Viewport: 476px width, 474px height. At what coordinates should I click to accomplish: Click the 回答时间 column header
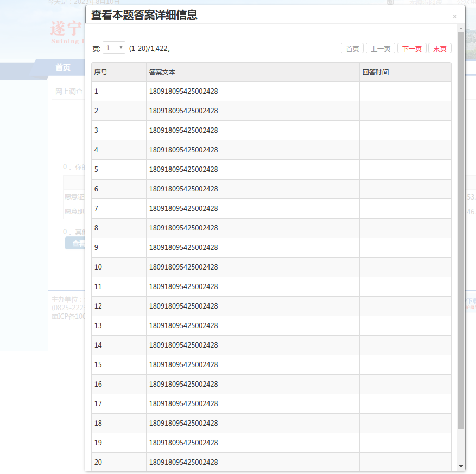coord(376,72)
